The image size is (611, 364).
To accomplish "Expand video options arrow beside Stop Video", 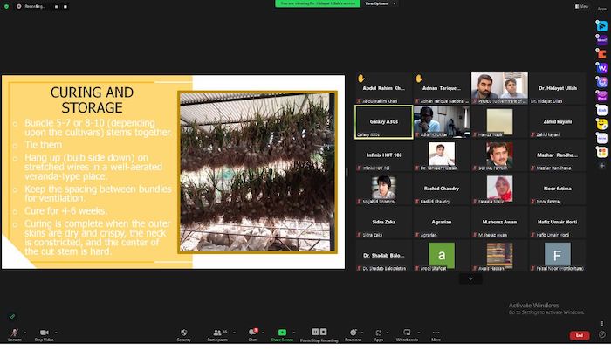I will [57, 332].
